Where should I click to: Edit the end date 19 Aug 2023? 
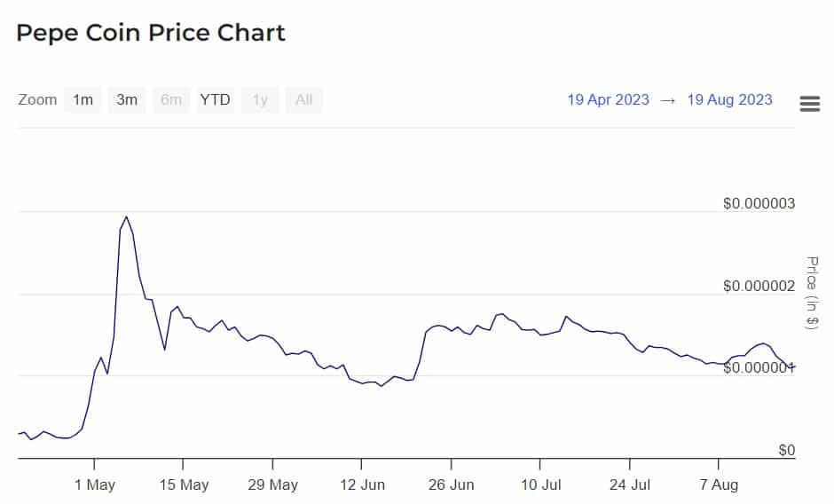[x=729, y=100]
